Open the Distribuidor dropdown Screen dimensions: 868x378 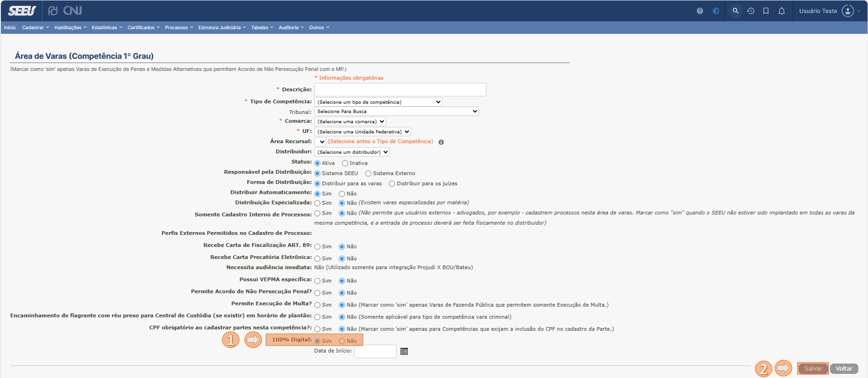pos(352,152)
